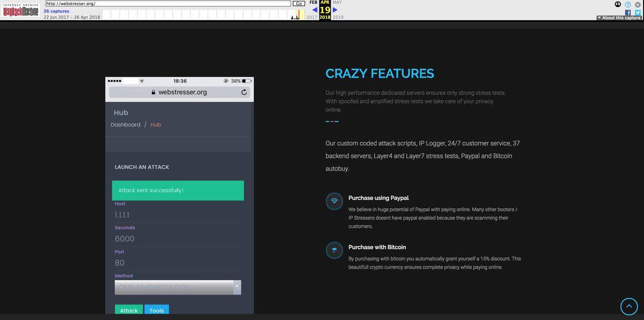Click the phone address bar webstresser.org
Screen dimensions: 644x320
point(179,92)
